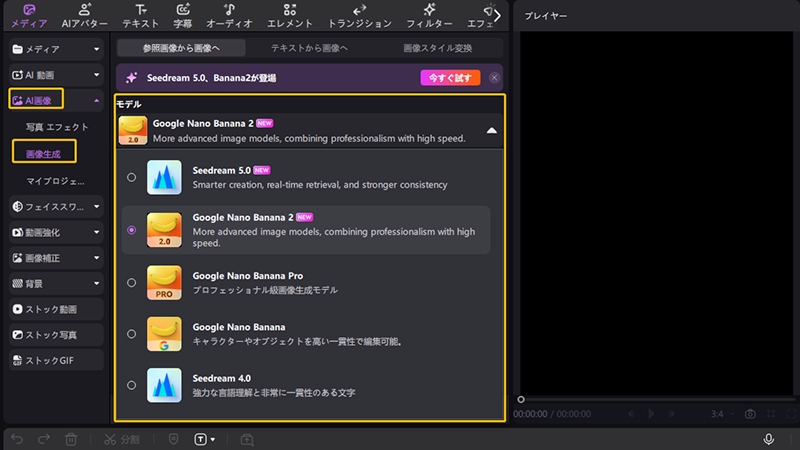The width and height of the screenshot is (800, 450).
Task: Open the オーディオ tab
Action: (x=229, y=16)
